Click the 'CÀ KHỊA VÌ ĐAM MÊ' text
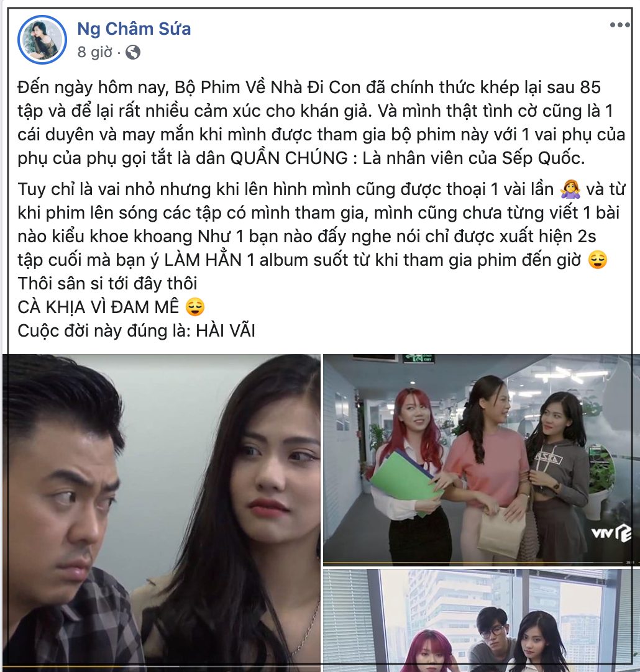 (98, 307)
